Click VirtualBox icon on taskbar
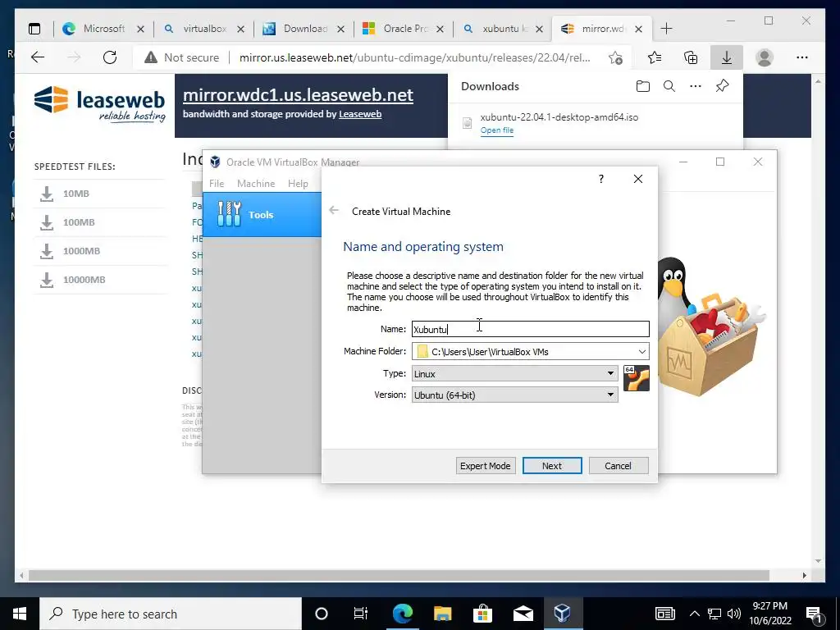840x630 pixels. [x=563, y=614]
